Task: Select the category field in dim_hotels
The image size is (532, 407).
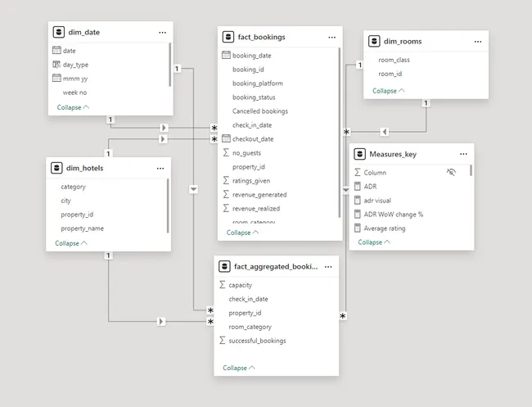Action: [73, 187]
